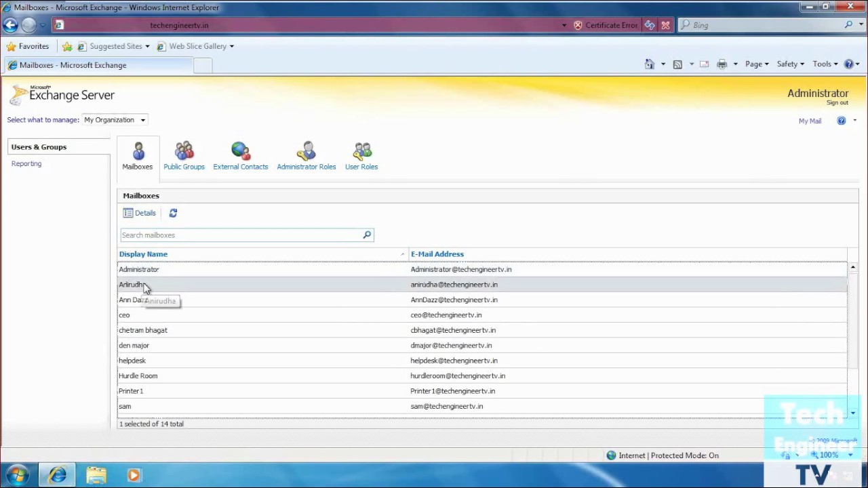The height and width of the screenshot is (488, 868).
Task: Click the Details button
Action: [140, 213]
